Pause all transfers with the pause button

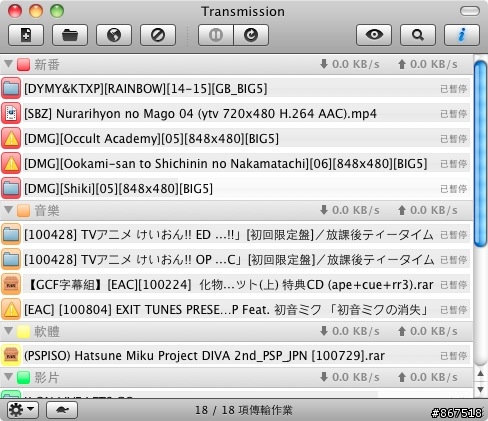coord(216,35)
